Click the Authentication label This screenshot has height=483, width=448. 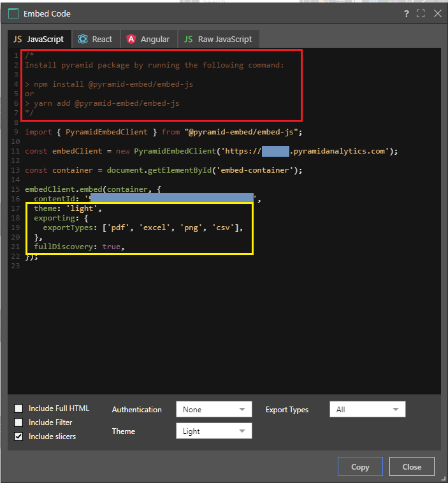[x=137, y=410]
